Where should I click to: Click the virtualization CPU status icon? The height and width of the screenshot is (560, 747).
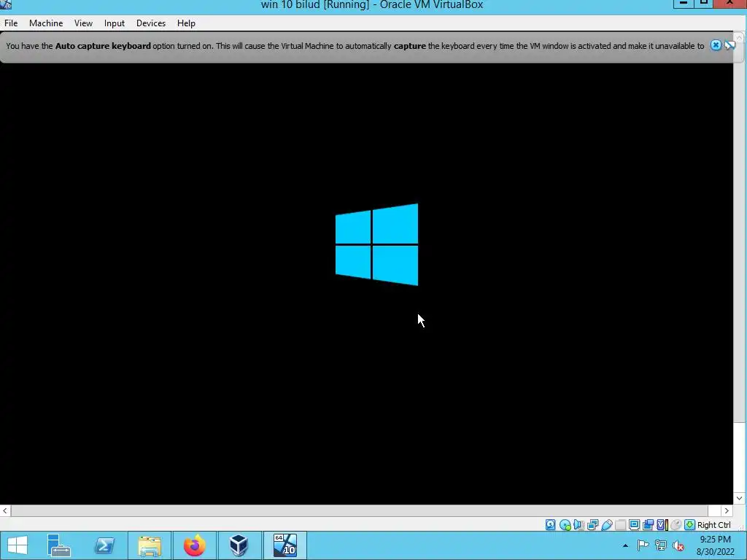(662, 525)
